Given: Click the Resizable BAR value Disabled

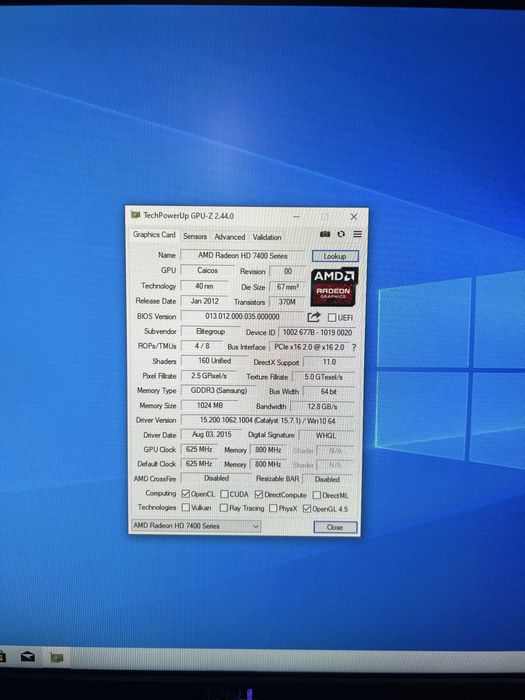Looking at the screenshot, I should tap(327, 479).
